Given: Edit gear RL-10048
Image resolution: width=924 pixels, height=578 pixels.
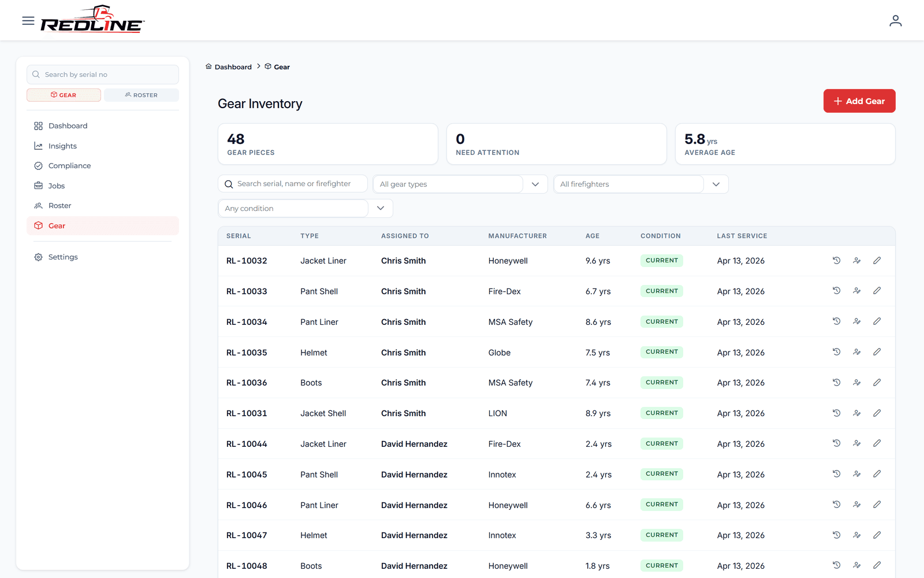Looking at the screenshot, I should (877, 565).
